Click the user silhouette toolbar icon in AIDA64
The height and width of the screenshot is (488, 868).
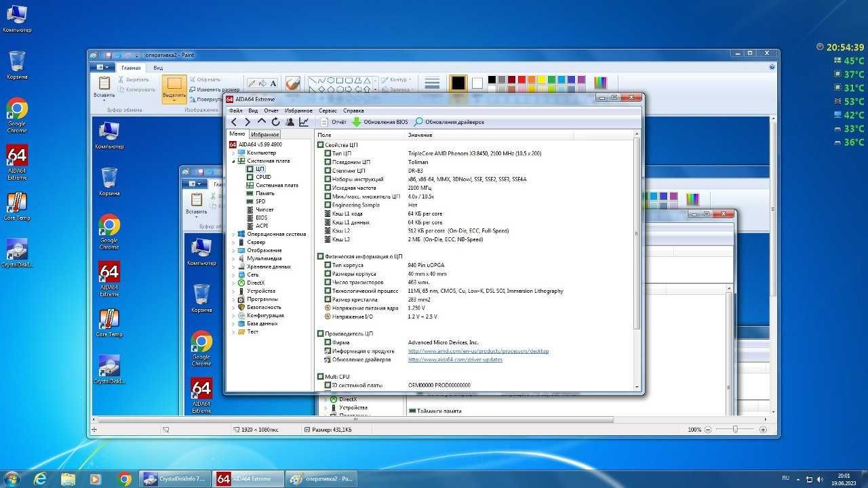point(290,122)
